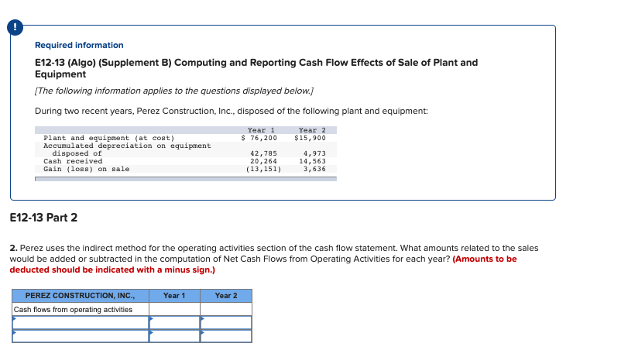621x364 pixels.
Task: Click the Year 1 answer table header
Action: [175, 296]
